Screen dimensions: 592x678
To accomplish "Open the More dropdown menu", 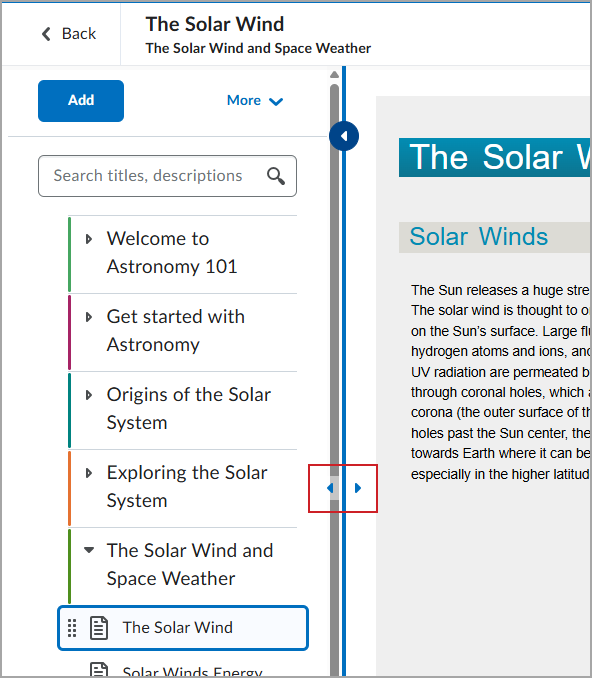I will (x=255, y=101).
